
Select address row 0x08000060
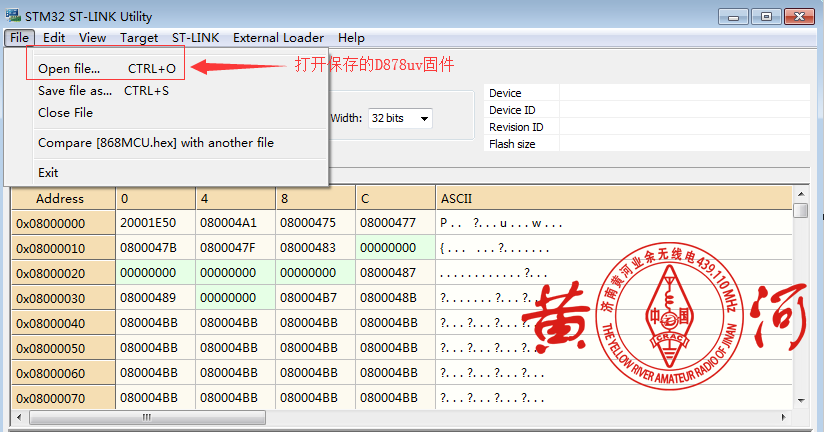pos(63,373)
